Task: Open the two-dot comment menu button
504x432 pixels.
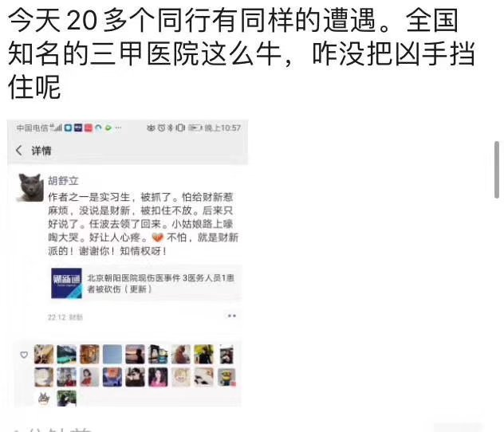Action: pos(232,316)
